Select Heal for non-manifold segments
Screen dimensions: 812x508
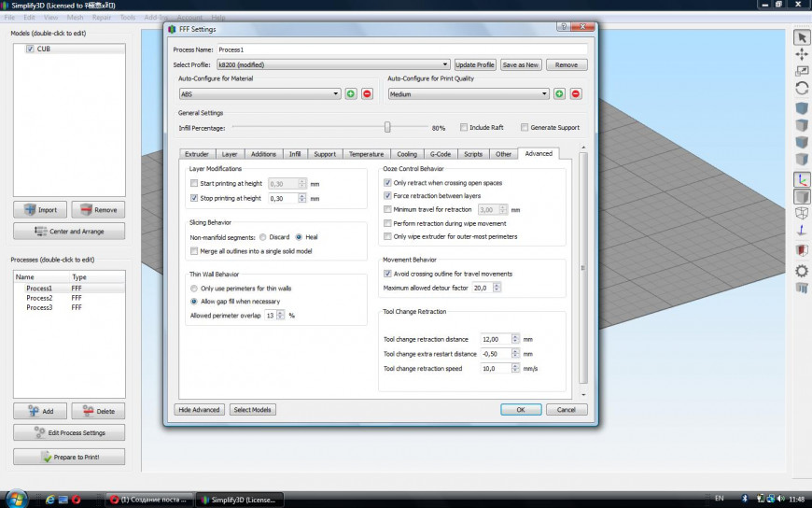(x=299, y=237)
